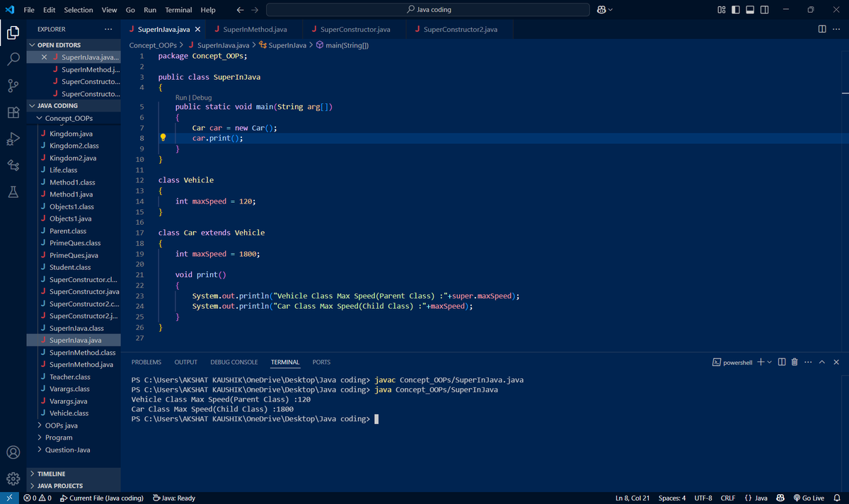Switch to the Problems panel tab
This screenshot has height=504, width=849.
(146, 362)
